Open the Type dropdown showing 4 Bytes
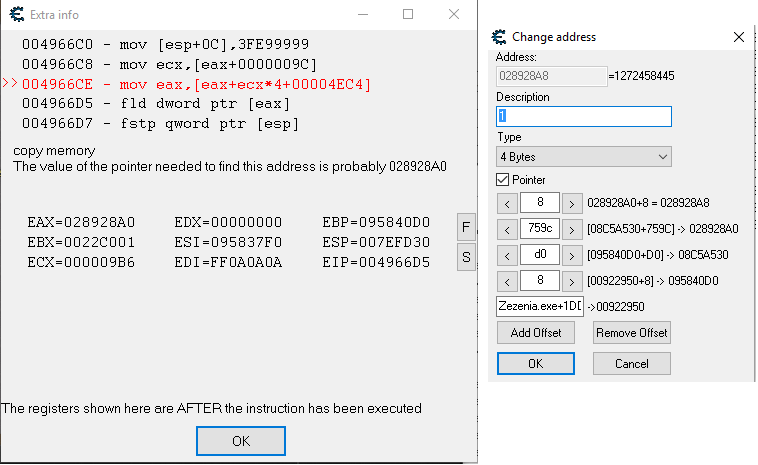 pos(583,157)
